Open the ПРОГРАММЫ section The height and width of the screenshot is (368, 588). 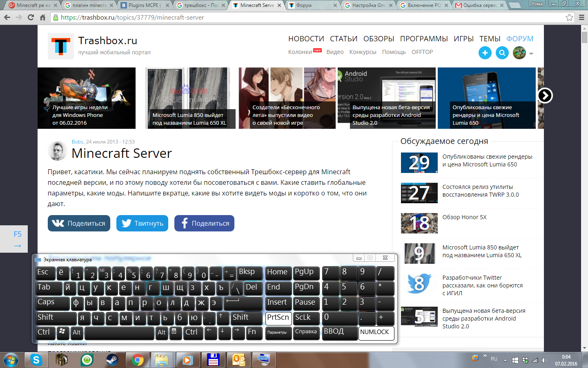[424, 39]
